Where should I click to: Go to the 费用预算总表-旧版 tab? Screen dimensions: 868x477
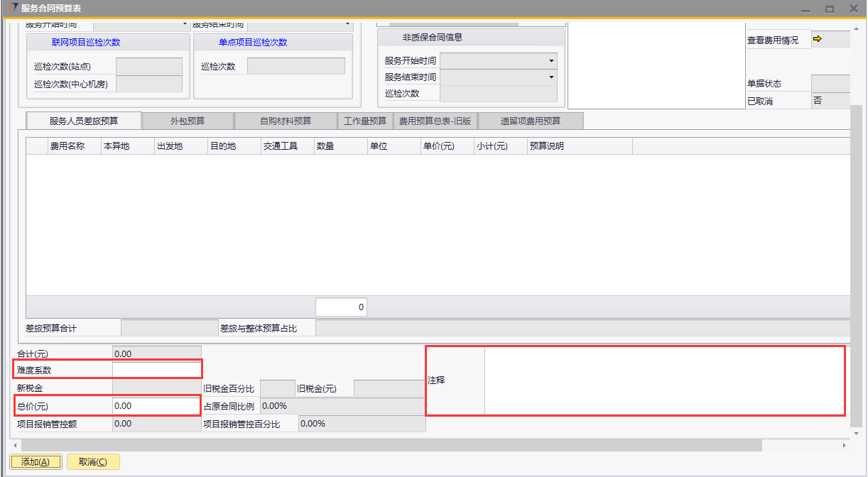coord(435,121)
